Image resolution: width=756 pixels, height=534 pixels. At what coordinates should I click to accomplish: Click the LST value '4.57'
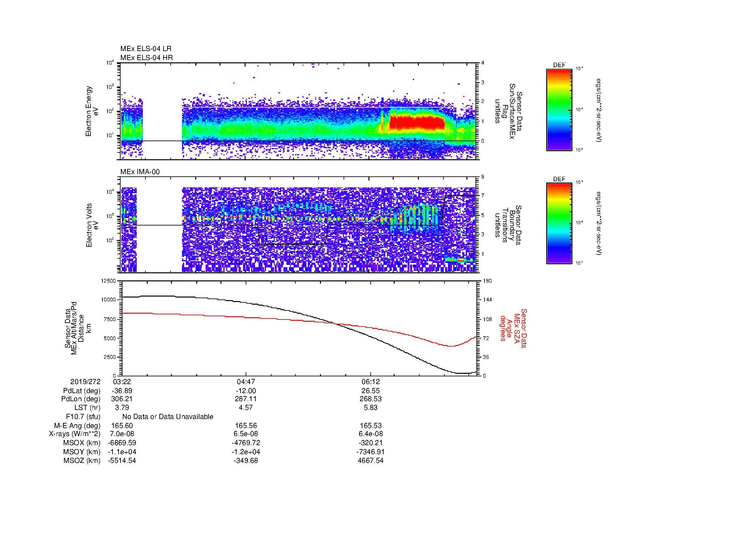click(x=246, y=408)
